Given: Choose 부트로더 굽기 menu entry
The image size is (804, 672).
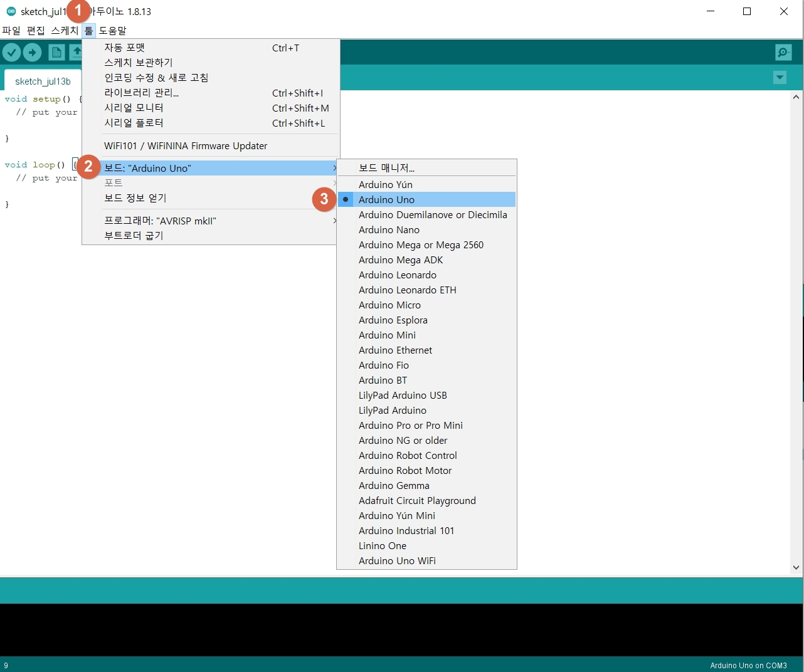Looking at the screenshot, I should click(x=211, y=236).
